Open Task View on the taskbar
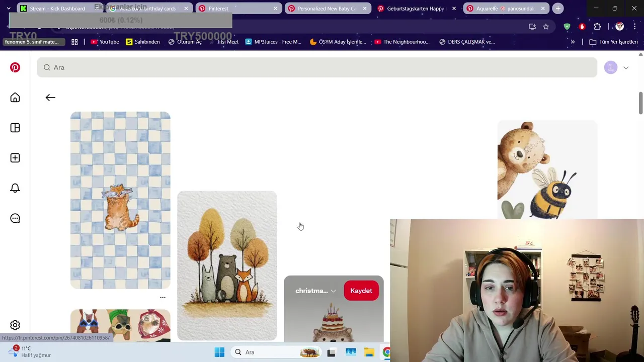This screenshot has width=644, height=362. (x=331, y=352)
